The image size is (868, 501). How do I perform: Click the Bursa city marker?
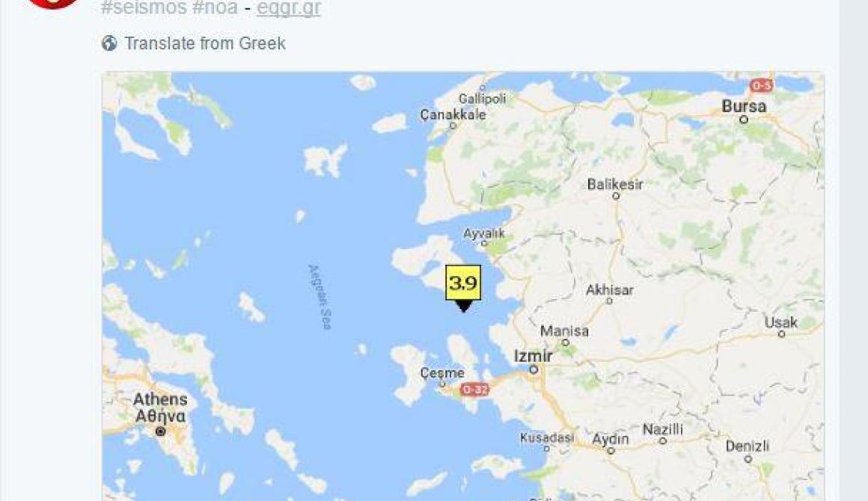pyautogui.click(x=744, y=119)
